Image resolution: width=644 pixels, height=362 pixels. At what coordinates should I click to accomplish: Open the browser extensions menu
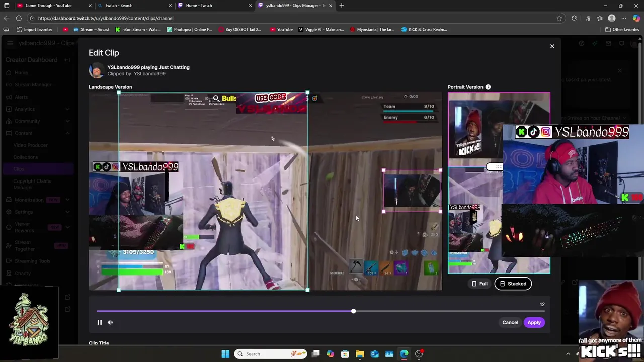pos(574,18)
